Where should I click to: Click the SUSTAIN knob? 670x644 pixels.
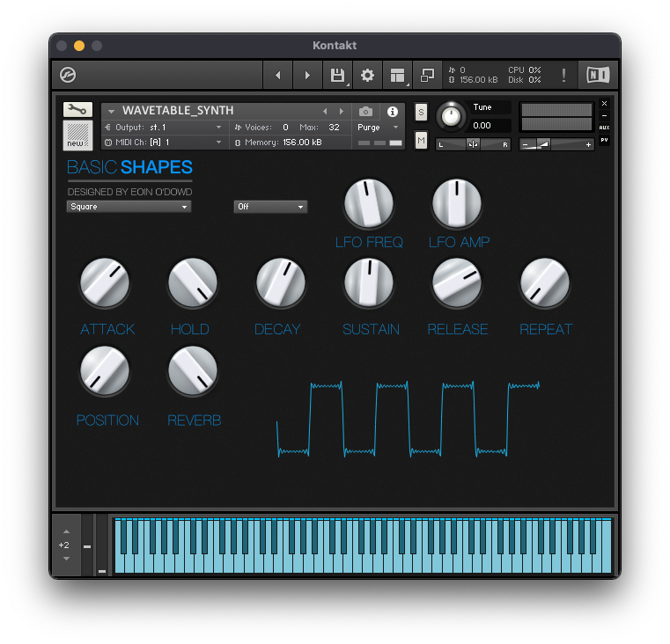coord(368,282)
